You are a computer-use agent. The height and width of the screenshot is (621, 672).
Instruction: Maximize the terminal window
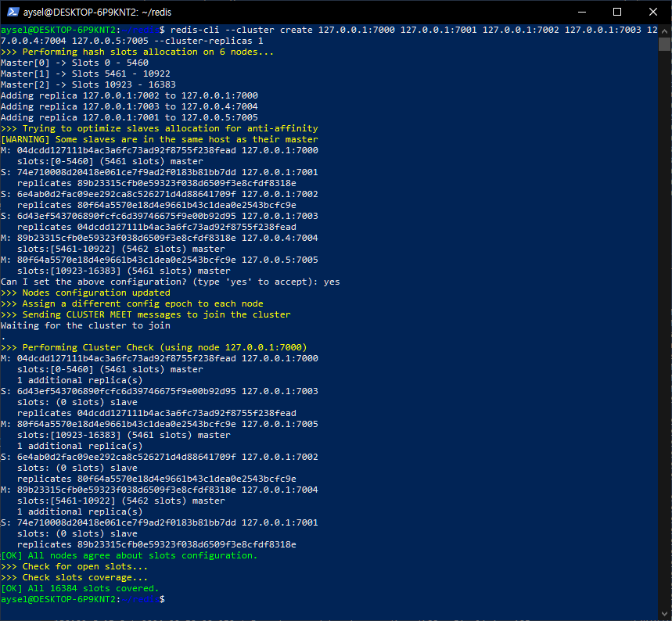pyautogui.click(x=617, y=12)
